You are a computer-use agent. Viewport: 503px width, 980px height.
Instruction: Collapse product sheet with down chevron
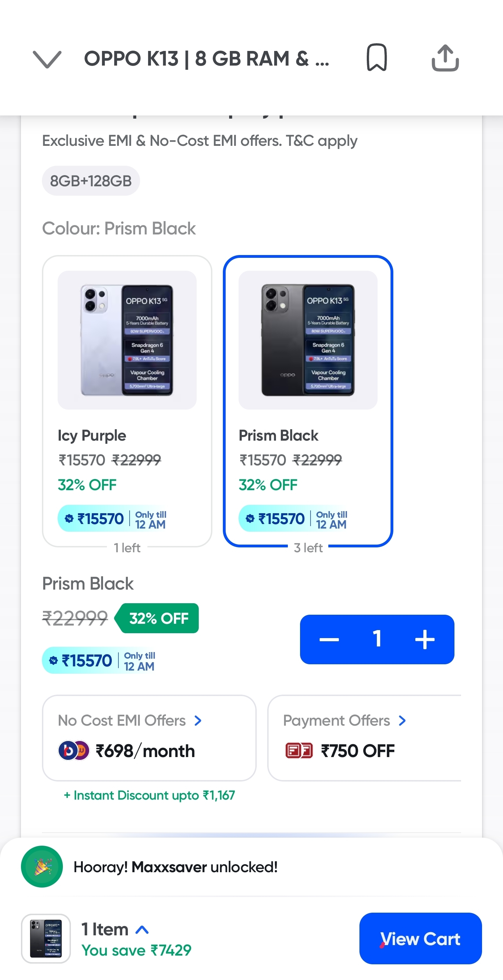[x=47, y=59]
